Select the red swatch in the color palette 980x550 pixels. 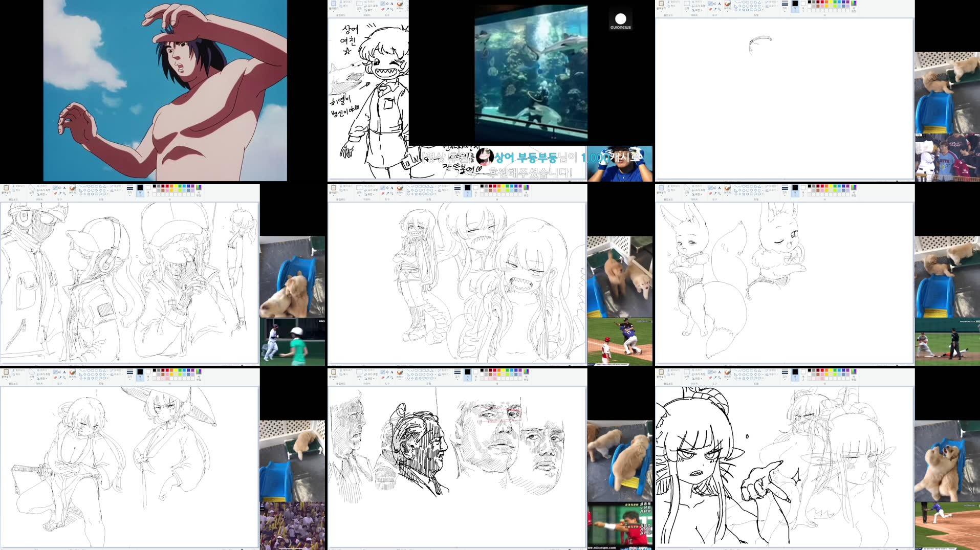pyautogui.click(x=821, y=186)
